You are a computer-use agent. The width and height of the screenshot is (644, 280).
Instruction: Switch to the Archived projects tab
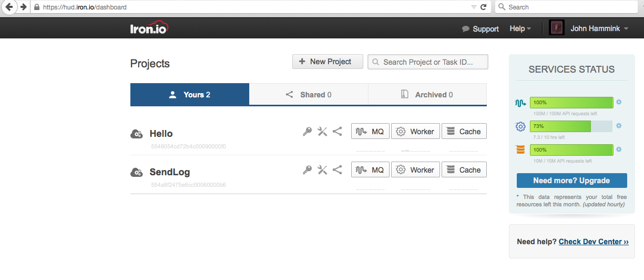pyautogui.click(x=427, y=95)
